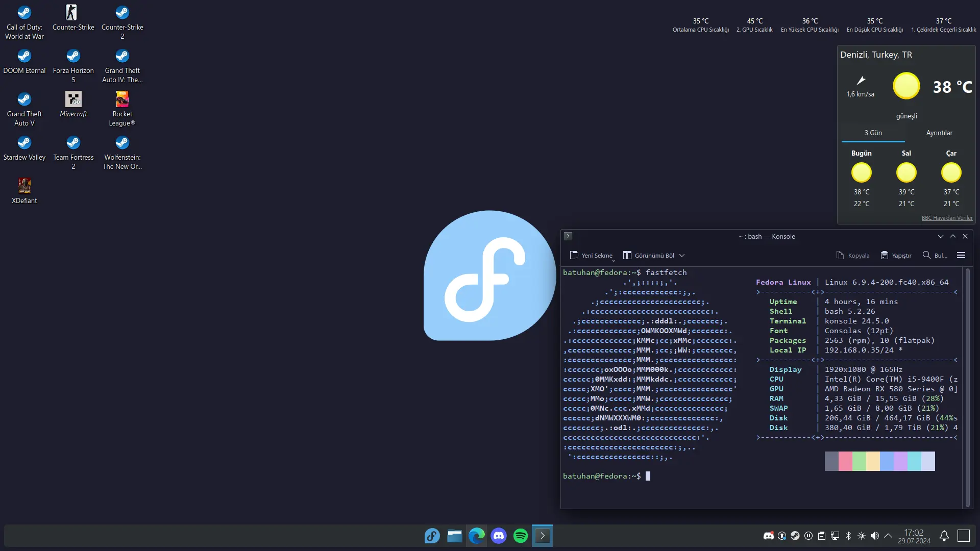
Task: Click Ortalama CPU Sıcaklığı sensor
Action: coord(701,26)
